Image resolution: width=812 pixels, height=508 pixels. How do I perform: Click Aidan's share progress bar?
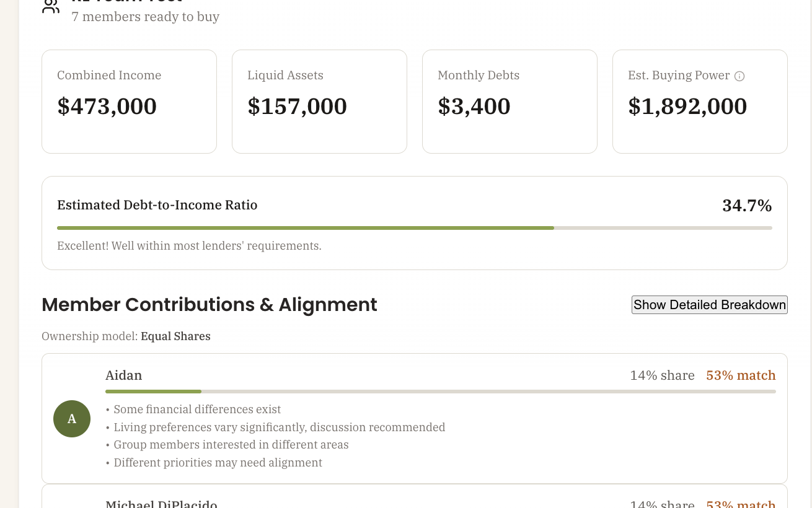point(441,392)
